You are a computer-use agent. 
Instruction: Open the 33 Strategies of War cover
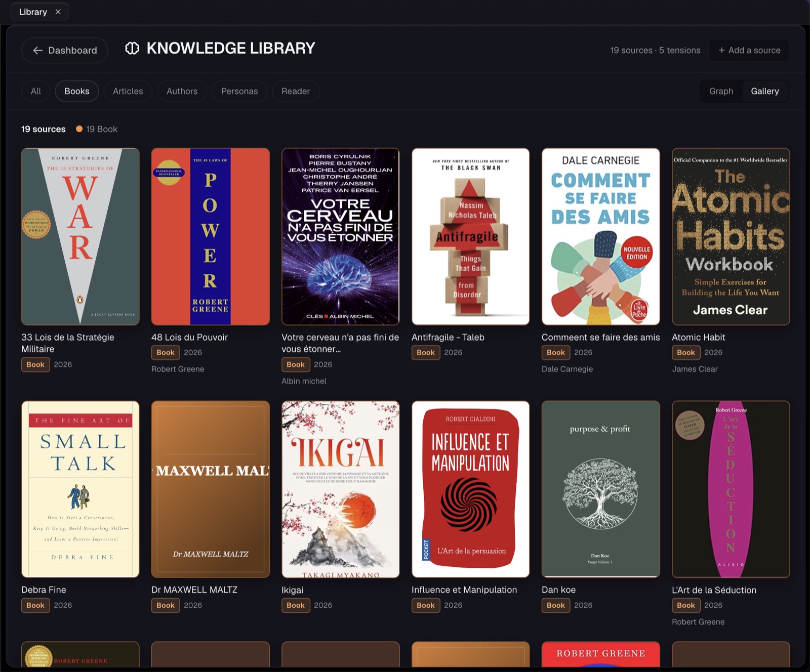click(80, 236)
